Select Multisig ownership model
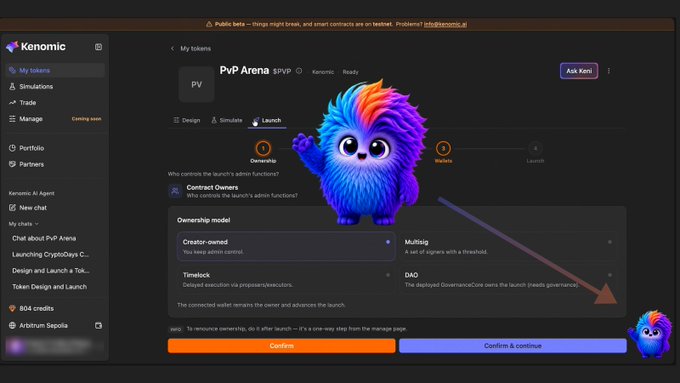 coord(508,246)
